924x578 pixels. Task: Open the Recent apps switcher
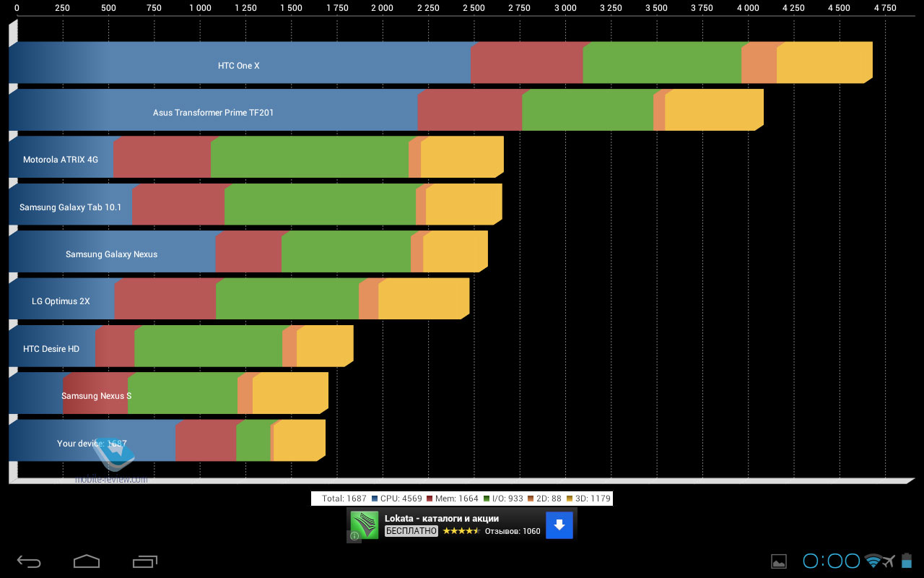tap(145, 561)
